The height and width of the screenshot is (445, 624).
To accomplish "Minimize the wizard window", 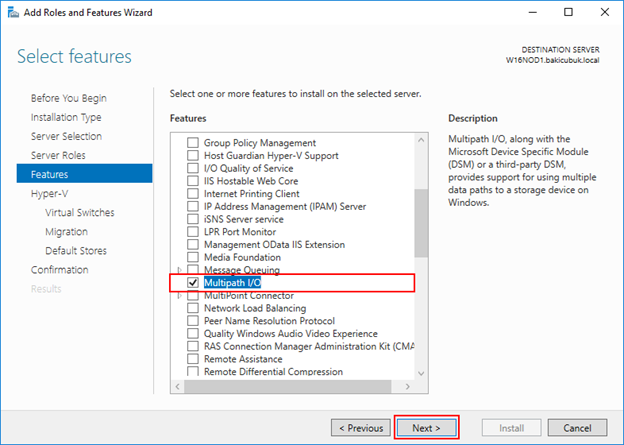I will [x=532, y=12].
